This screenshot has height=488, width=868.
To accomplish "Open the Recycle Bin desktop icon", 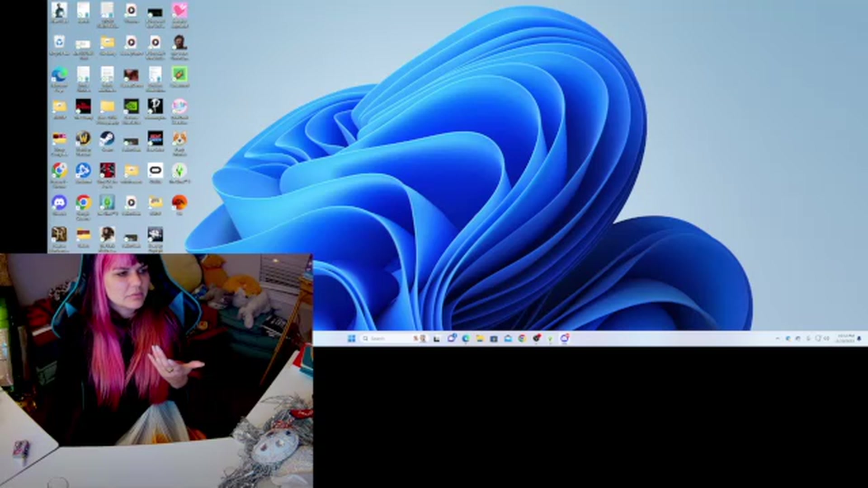I will pos(59,42).
